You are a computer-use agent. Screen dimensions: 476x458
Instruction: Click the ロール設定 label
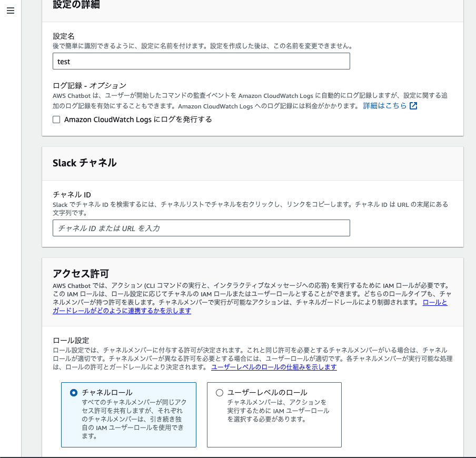[71, 340]
